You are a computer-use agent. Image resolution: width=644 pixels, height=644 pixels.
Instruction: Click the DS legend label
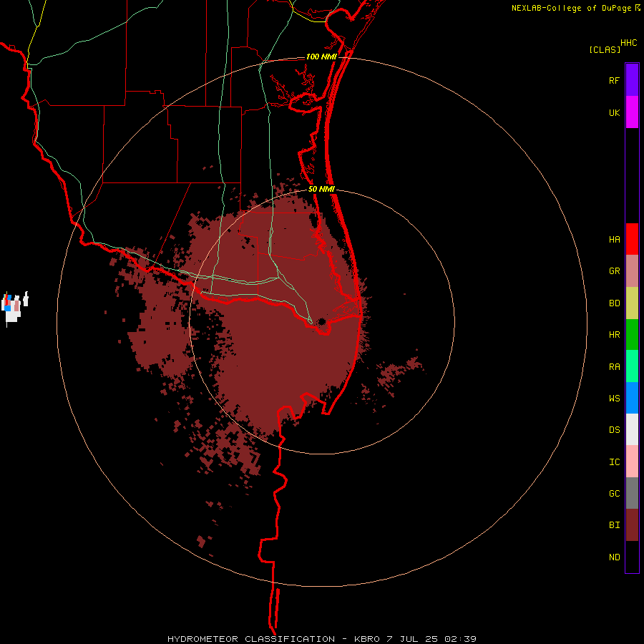[x=614, y=430]
